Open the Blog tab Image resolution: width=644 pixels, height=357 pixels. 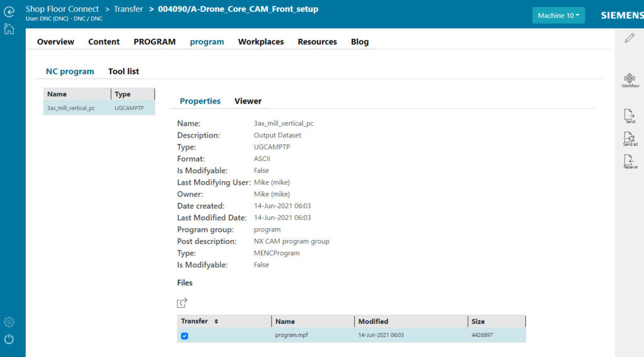(360, 42)
